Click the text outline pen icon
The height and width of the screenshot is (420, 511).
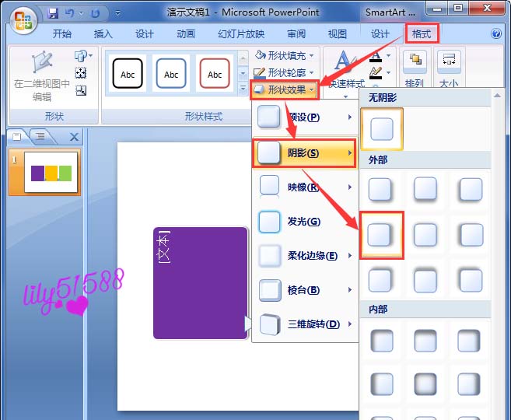click(x=376, y=72)
